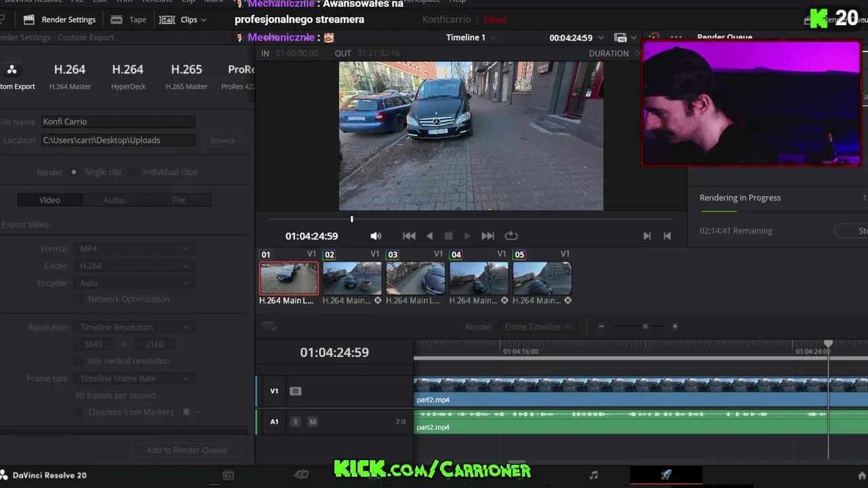Switch to the File tab
The image size is (868, 488).
point(178,200)
